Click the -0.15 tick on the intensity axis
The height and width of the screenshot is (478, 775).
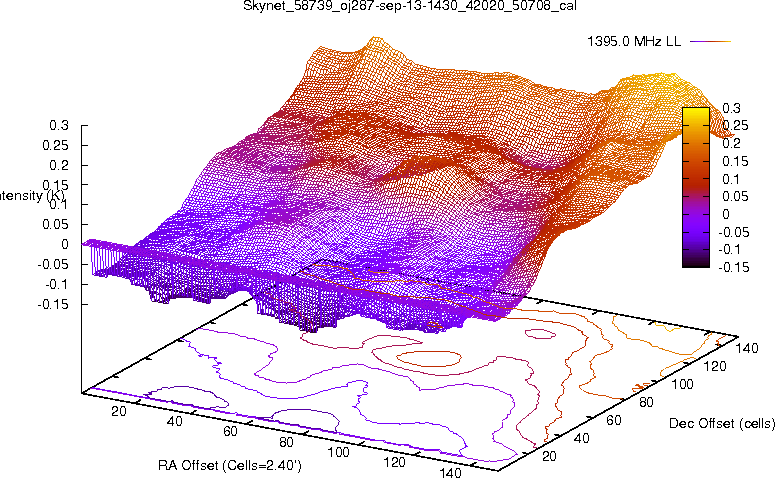[x=53, y=304]
